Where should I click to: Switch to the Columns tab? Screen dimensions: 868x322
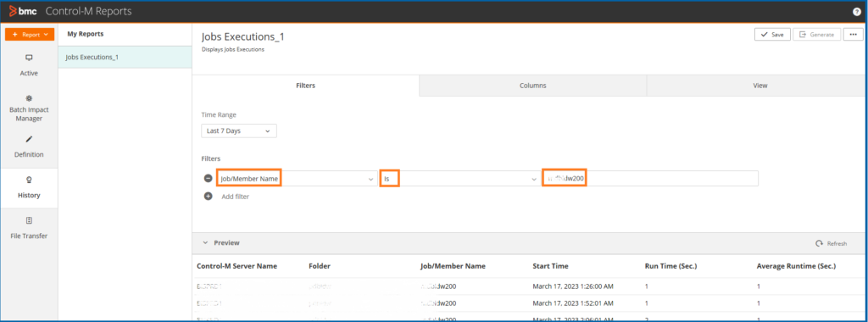[532, 86]
